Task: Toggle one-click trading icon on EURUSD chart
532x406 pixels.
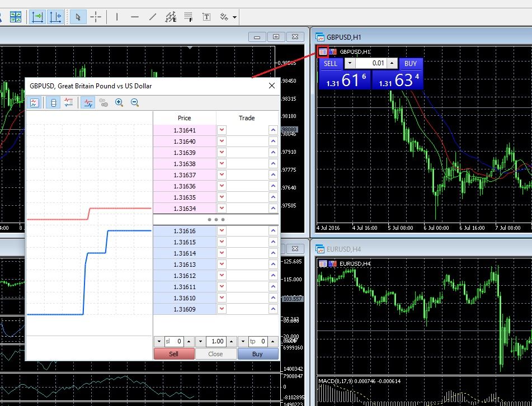Action: tap(333, 263)
